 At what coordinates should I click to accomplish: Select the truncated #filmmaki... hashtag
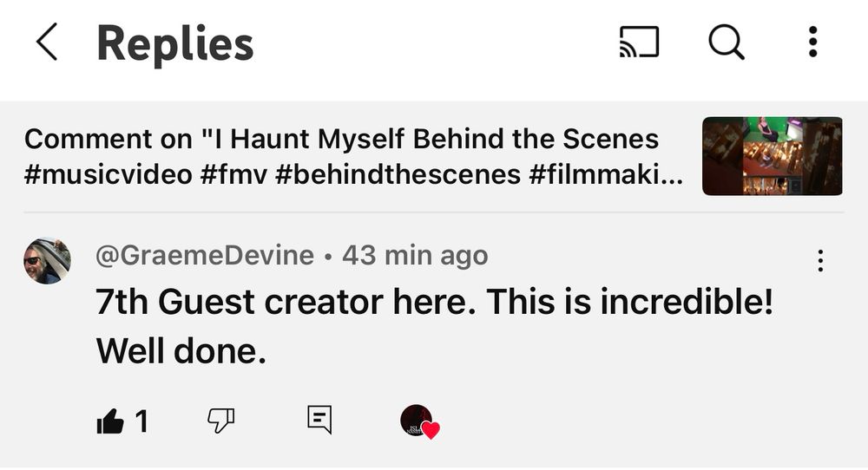[605, 174]
